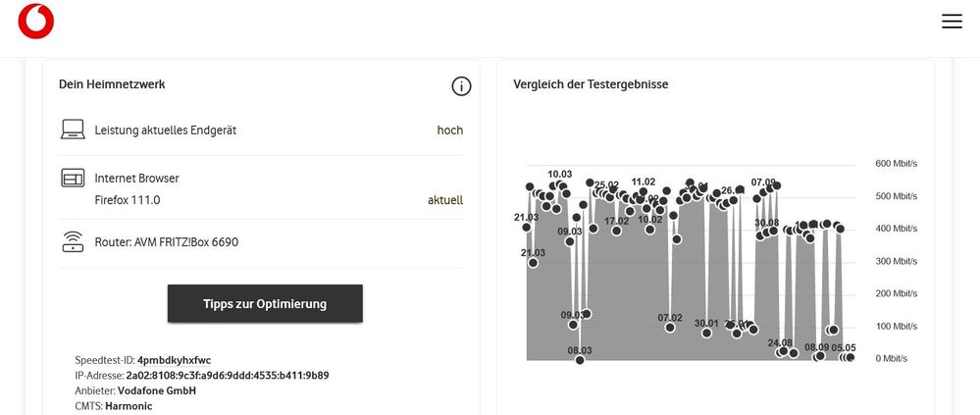Click the Vodafone logo

pos(36,22)
